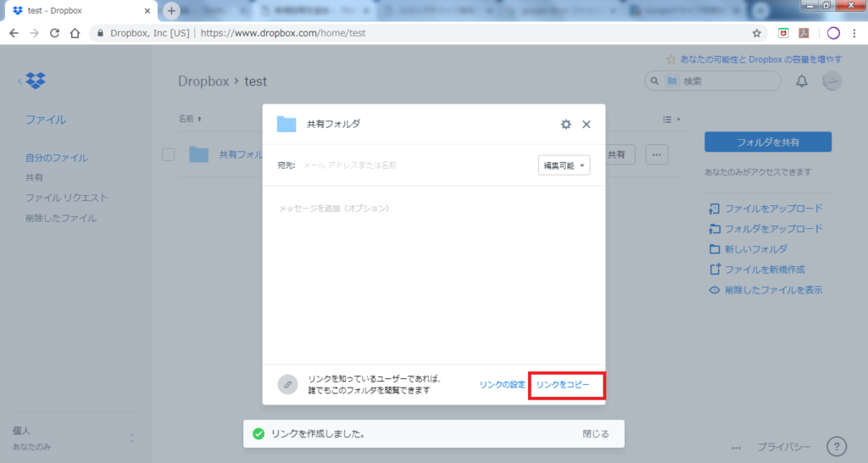Screen dimensions: 868x463
Task: Click フォルダをアップロード link
Action: [773, 229]
